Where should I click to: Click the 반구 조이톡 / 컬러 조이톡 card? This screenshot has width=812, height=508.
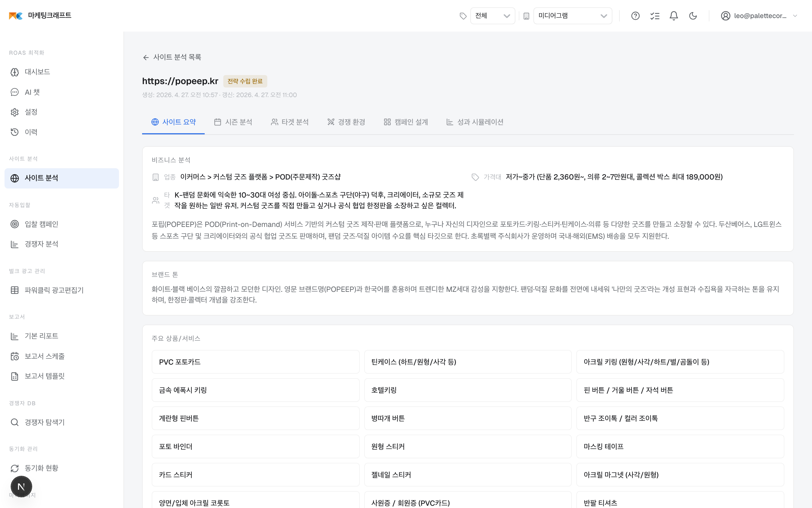(x=680, y=418)
